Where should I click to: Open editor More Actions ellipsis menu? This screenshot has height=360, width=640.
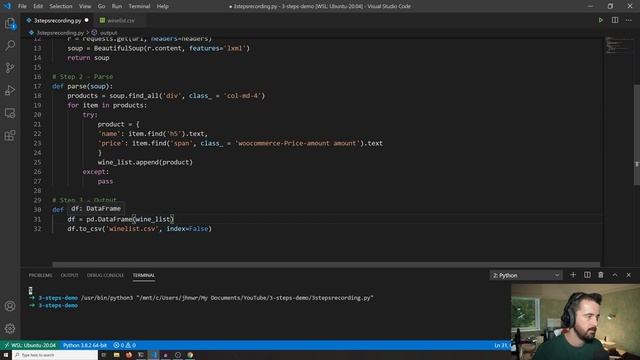[x=629, y=20]
